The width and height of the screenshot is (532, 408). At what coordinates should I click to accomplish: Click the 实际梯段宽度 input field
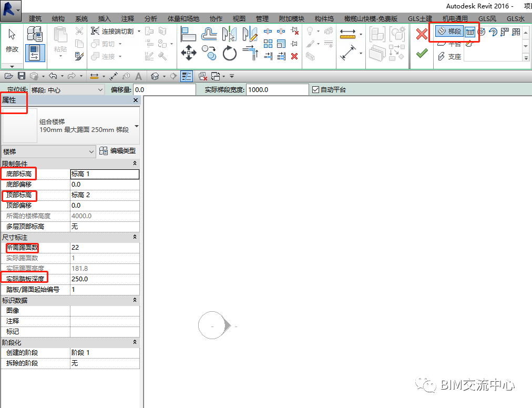click(277, 89)
